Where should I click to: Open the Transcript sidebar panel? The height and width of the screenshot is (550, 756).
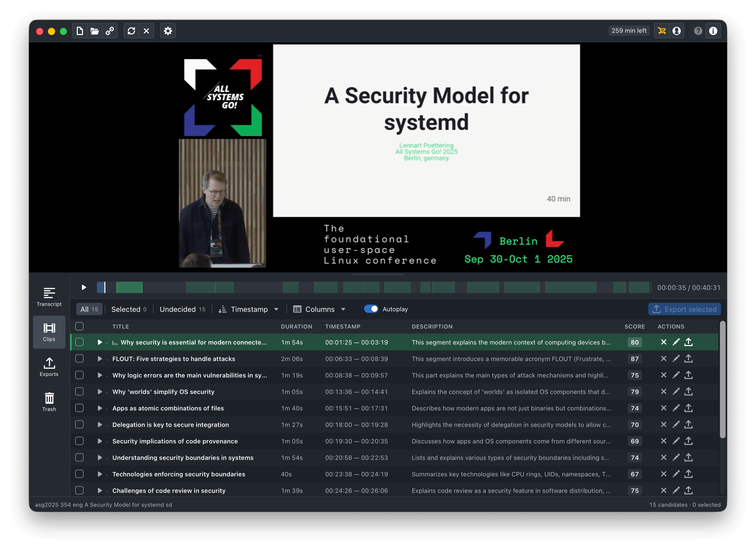point(49,296)
